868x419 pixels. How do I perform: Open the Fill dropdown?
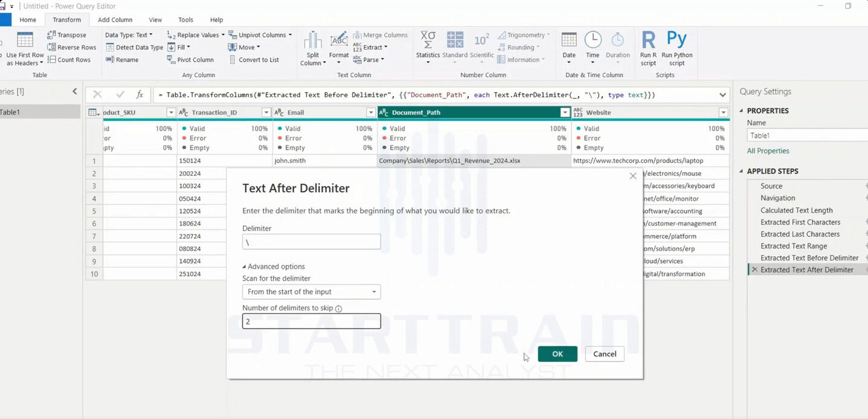179,47
